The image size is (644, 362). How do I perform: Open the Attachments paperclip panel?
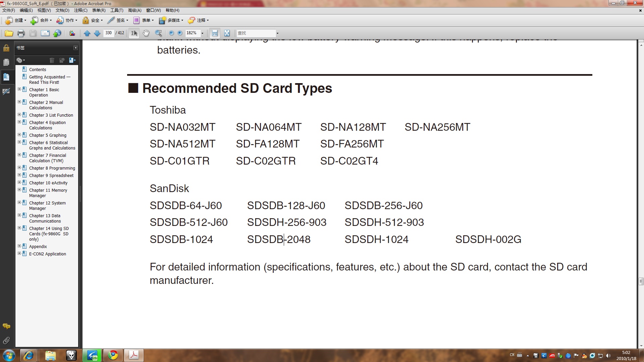pos(6,341)
